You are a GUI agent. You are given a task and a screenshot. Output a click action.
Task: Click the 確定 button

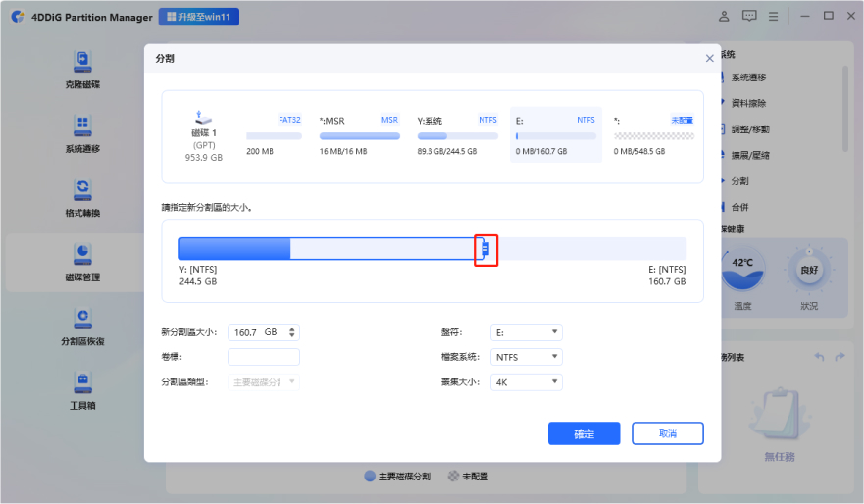584,433
